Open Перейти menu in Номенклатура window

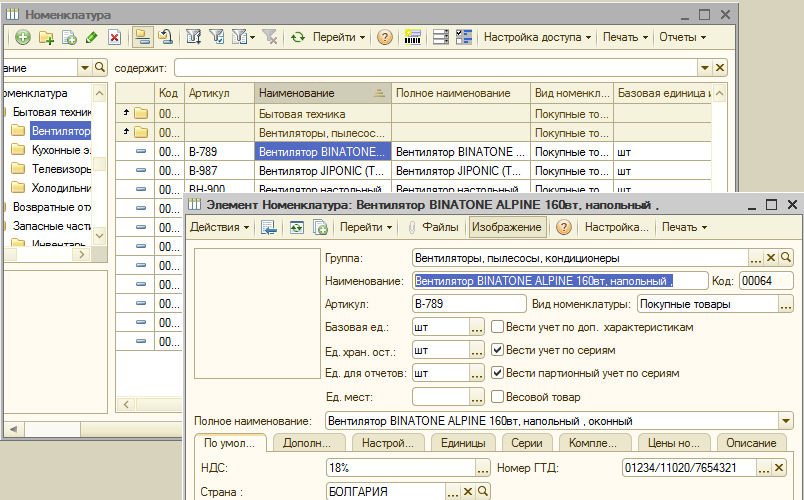click(339, 37)
